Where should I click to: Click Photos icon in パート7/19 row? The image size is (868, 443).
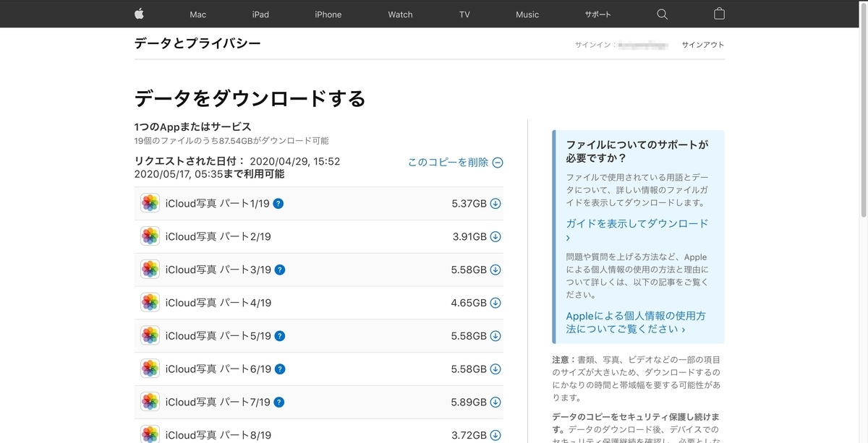(x=150, y=402)
